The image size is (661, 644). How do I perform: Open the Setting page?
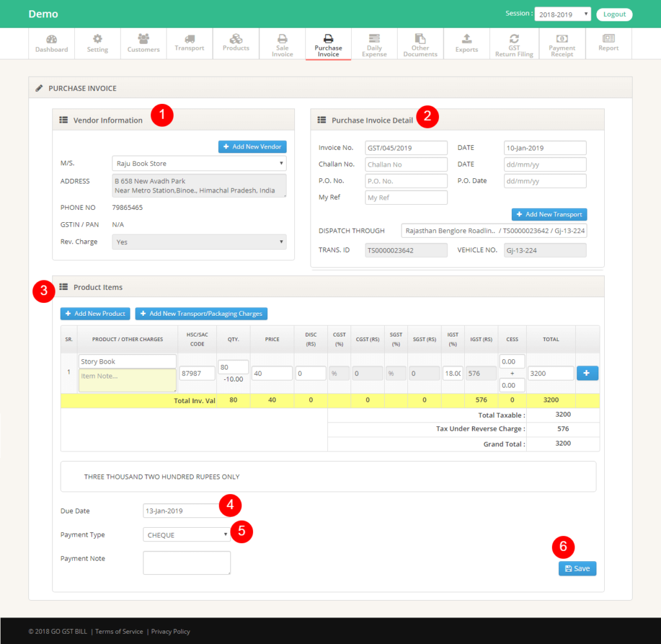click(97, 43)
